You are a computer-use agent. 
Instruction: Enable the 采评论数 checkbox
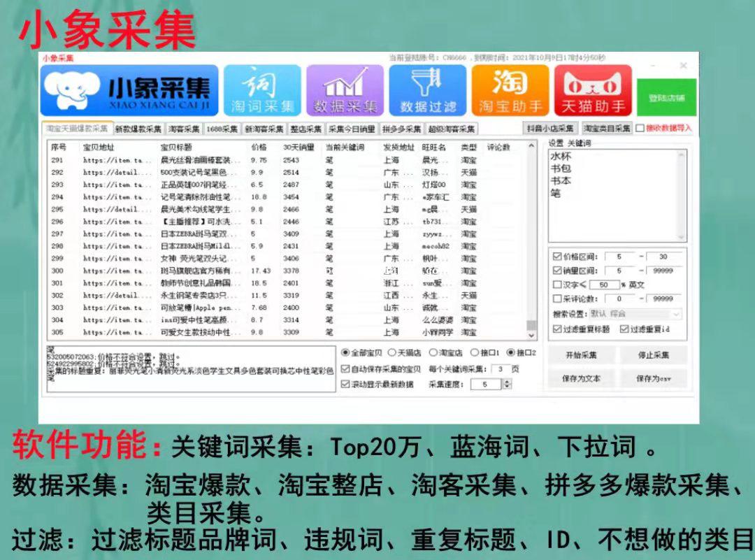pos(556,299)
